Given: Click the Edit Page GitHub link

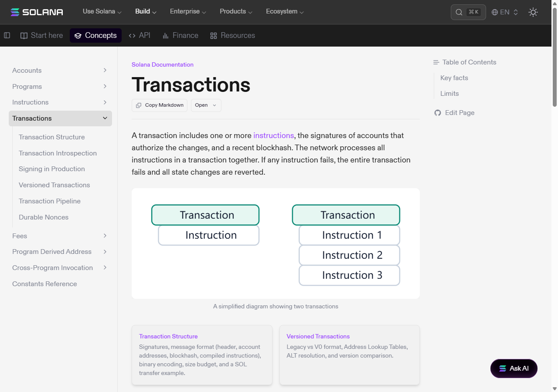Looking at the screenshot, I should (x=454, y=113).
